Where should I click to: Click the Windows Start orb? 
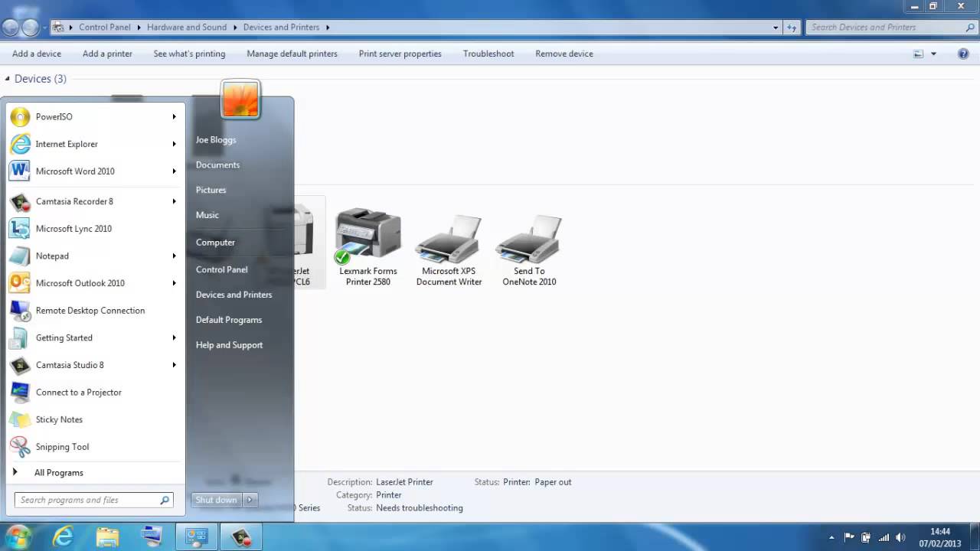17,536
